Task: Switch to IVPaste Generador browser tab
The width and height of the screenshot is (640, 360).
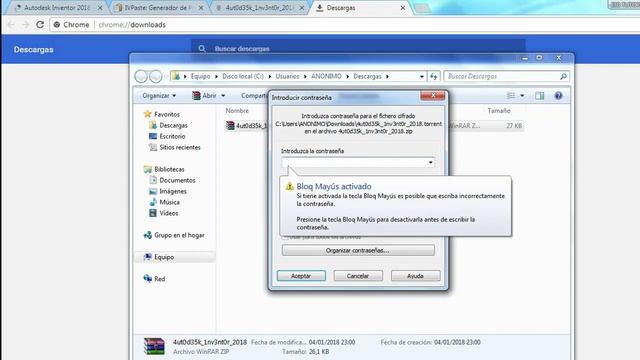Action: tap(159, 8)
